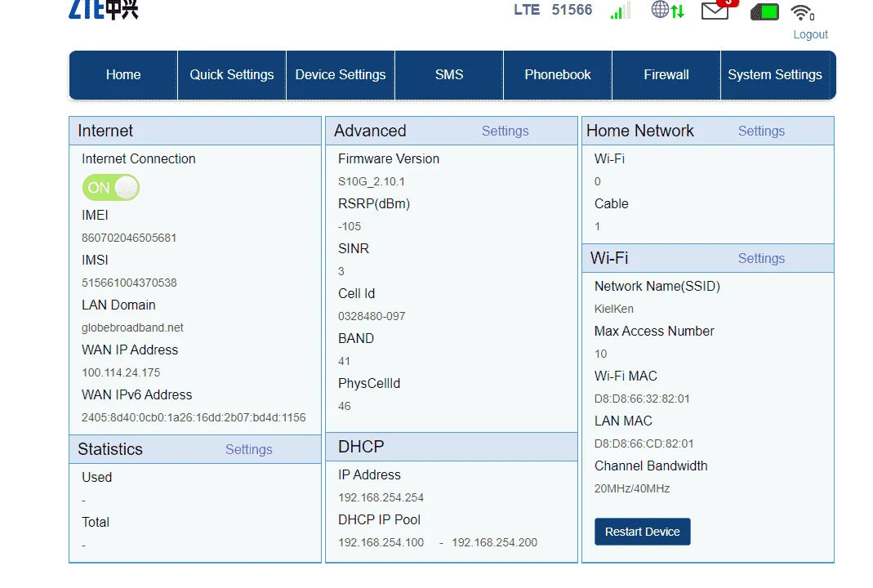The width and height of the screenshot is (873, 588).
Task: Select the LAN MAC D8:D8:66:CD:82:01
Action: tap(644, 443)
